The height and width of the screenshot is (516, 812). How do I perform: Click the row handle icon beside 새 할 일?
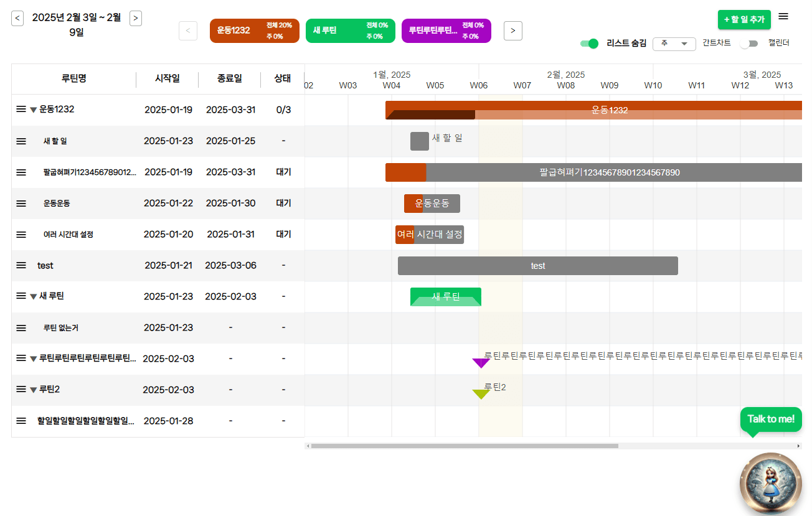click(x=21, y=141)
